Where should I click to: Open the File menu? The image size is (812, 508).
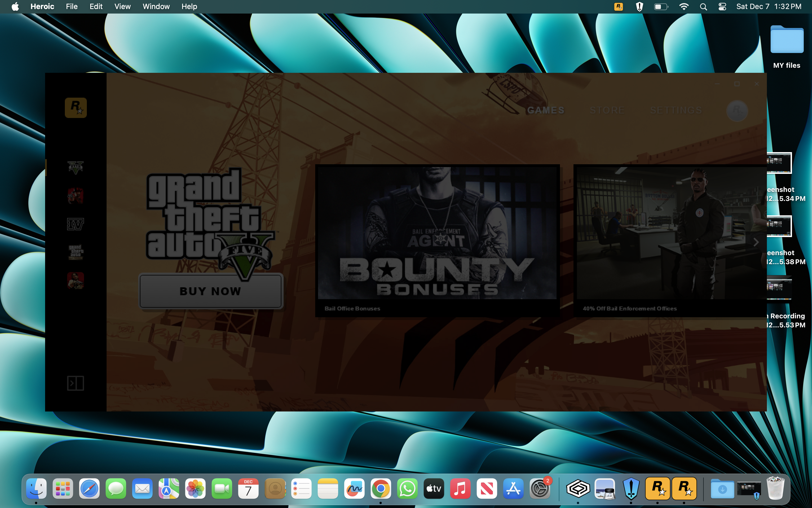[x=72, y=6]
